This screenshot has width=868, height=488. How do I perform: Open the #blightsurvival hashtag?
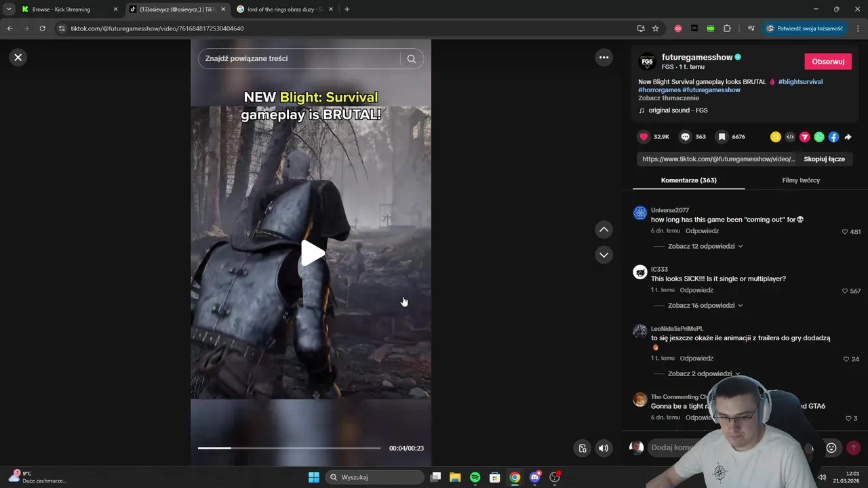[x=800, y=82]
